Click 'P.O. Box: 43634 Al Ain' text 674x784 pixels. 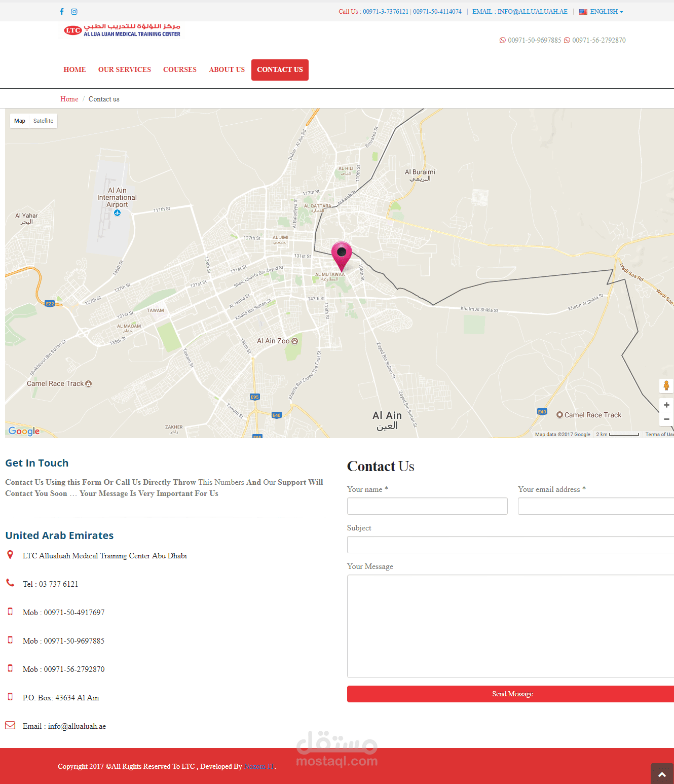61,698
